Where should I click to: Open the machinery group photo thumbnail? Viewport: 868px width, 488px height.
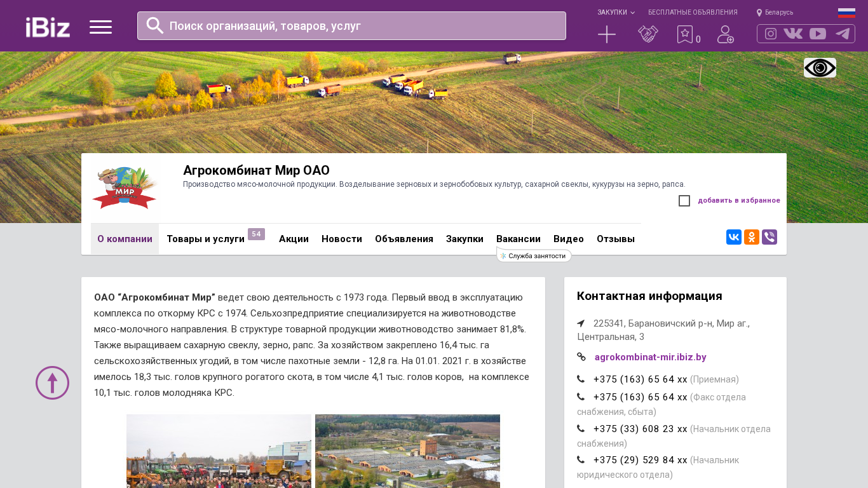pos(219,451)
